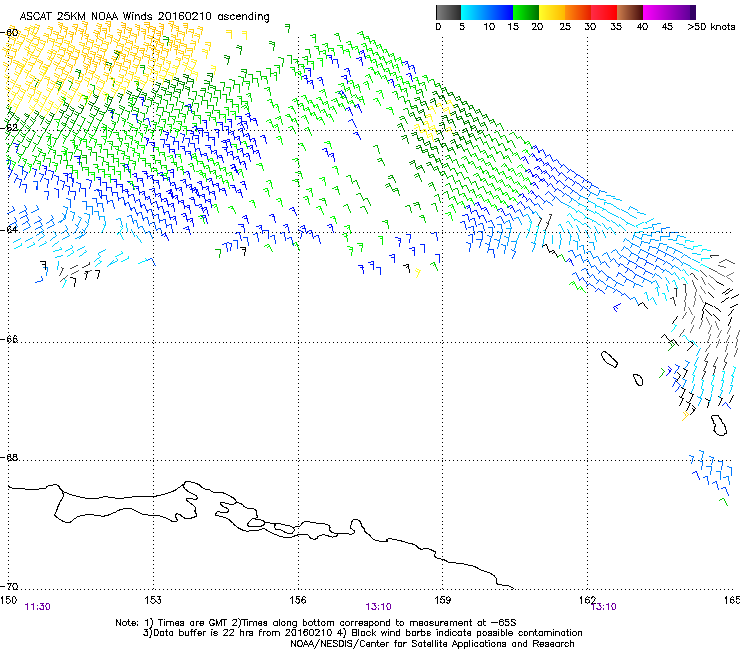This screenshot has height=650, width=740.
Task: Click the -60 latitude axis label
Action: coord(10,33)
